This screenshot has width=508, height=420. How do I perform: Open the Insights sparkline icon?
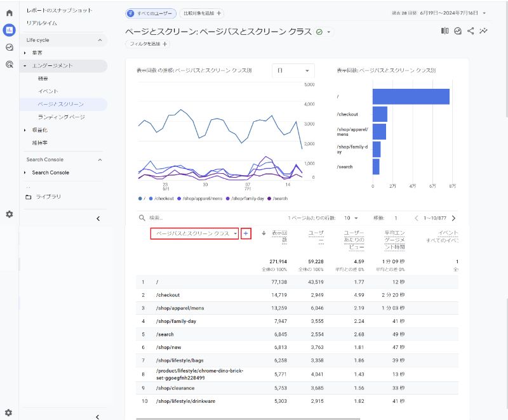(x=484, y=31)
